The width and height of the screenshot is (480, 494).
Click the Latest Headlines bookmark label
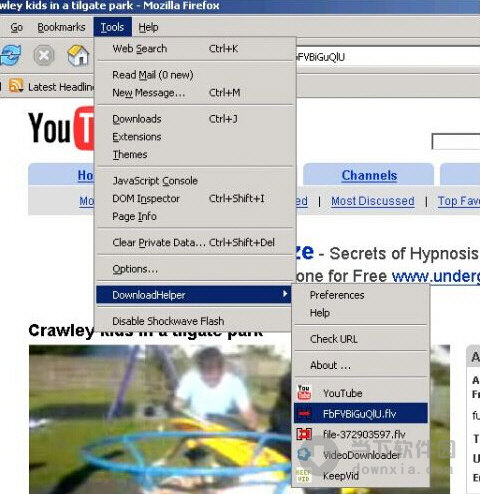[x=61, y=87]
